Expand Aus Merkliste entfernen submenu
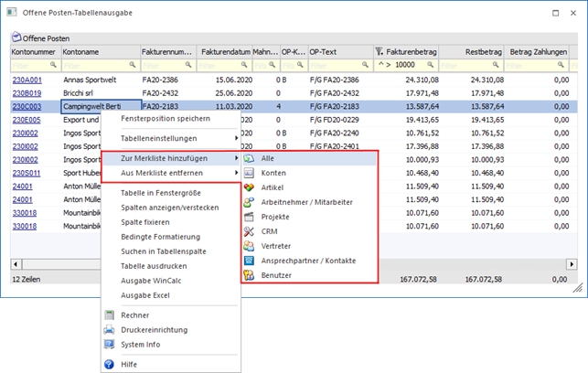Screen dimensions: 588x373 [172, 173]
